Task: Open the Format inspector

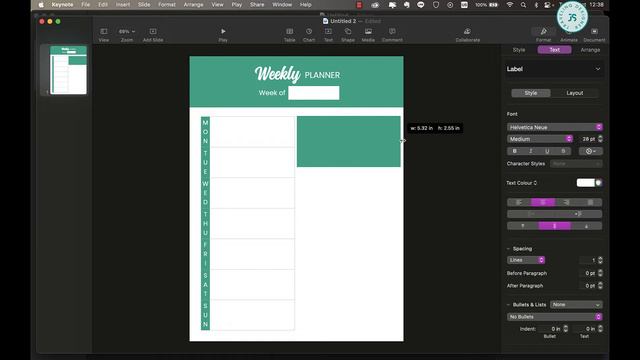Action: 543,35
